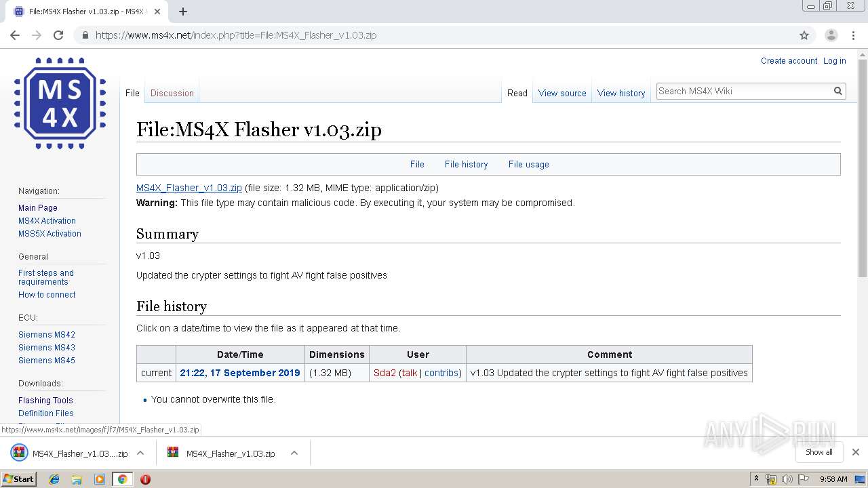Open Siemens MS45 sidebar link

pos(47,361)
